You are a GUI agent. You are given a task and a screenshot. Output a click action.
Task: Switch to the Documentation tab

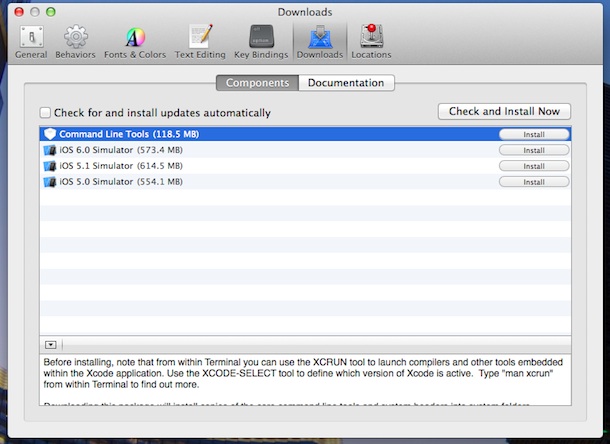(x=346, y=83)
